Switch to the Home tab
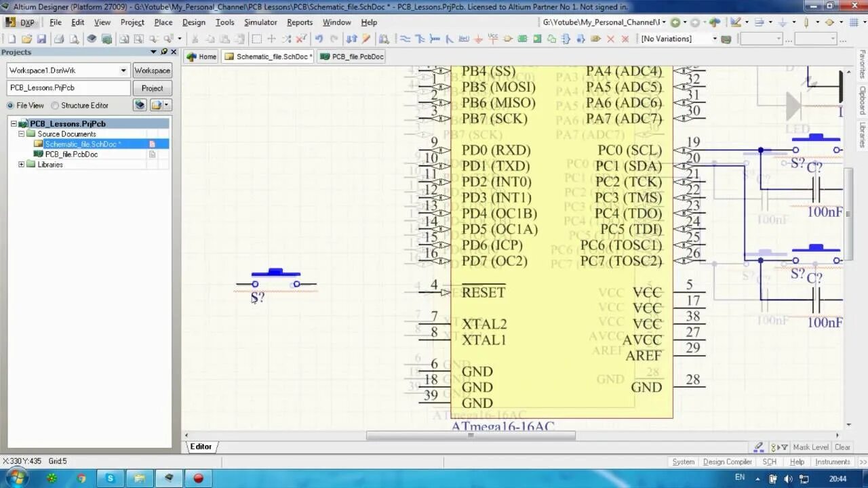Image resolution: width=868 pixels, height=488 pixels. (201, 57)
